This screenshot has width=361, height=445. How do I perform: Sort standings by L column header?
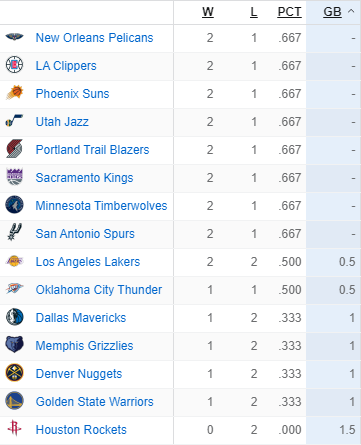tap(254, 12)
